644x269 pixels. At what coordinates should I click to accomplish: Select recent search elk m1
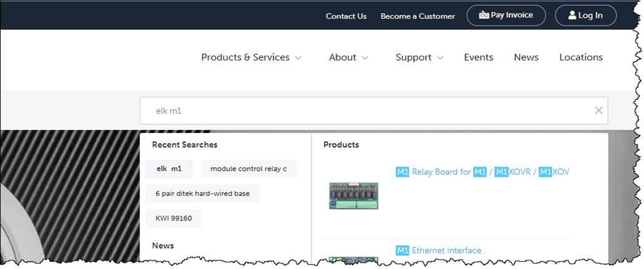(x=169, y=169)
